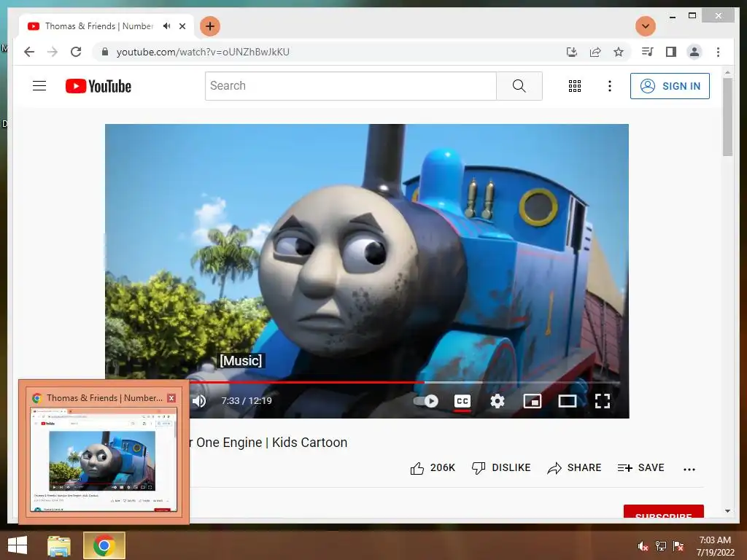Click the YouTube search field
The image size is (747, 560).
pos(351,86)
